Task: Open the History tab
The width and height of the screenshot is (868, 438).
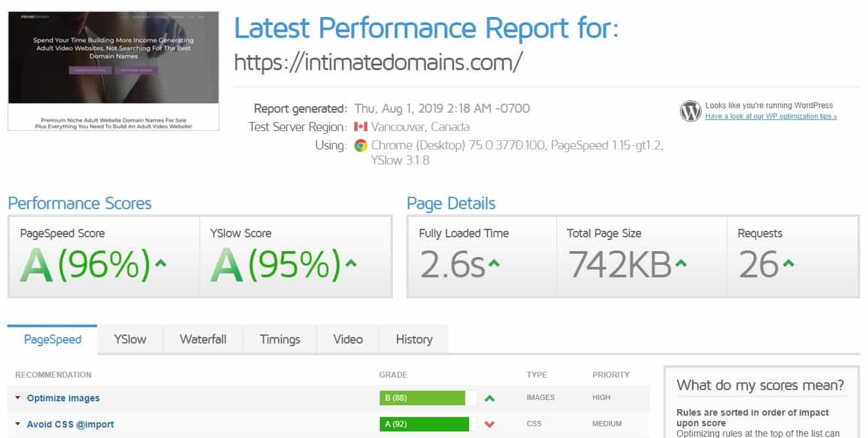Action: pyautogui.click(x=413, y=340)
